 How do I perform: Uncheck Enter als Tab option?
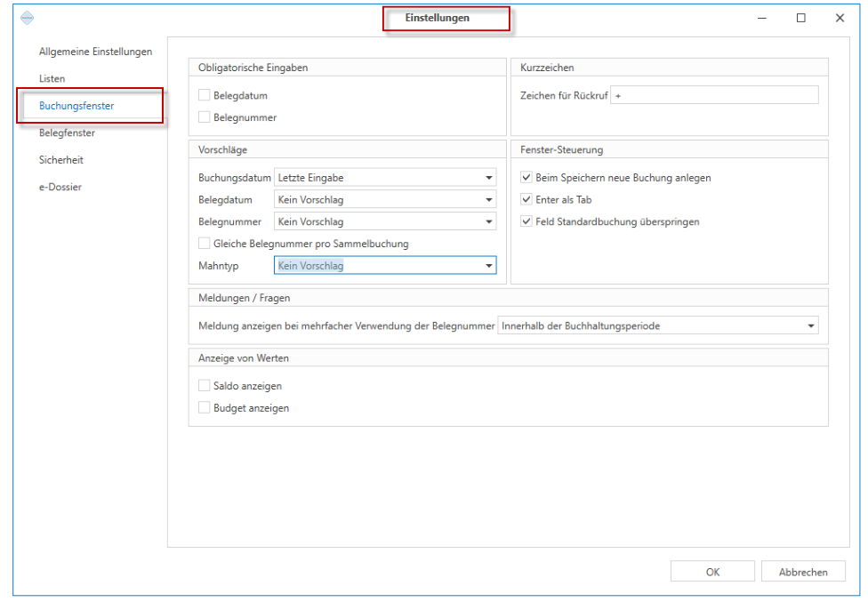tap(526, 200)
